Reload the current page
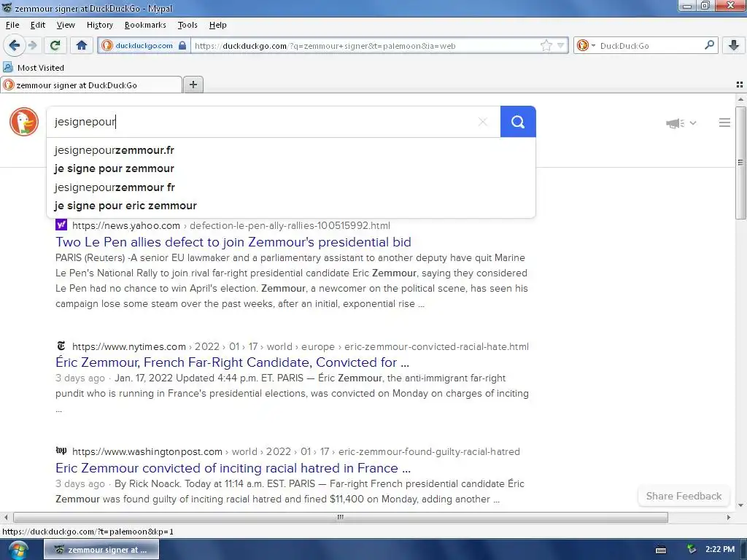Image resolution: width=747 pixels, height=560 pixels. pyautogui.click(x=55, y=45)
